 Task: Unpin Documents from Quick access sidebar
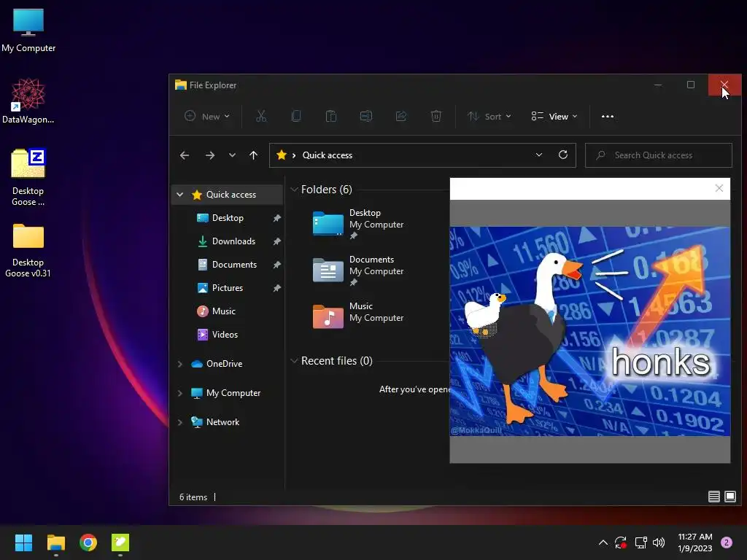pyautogui.click(x=276, y=264)
